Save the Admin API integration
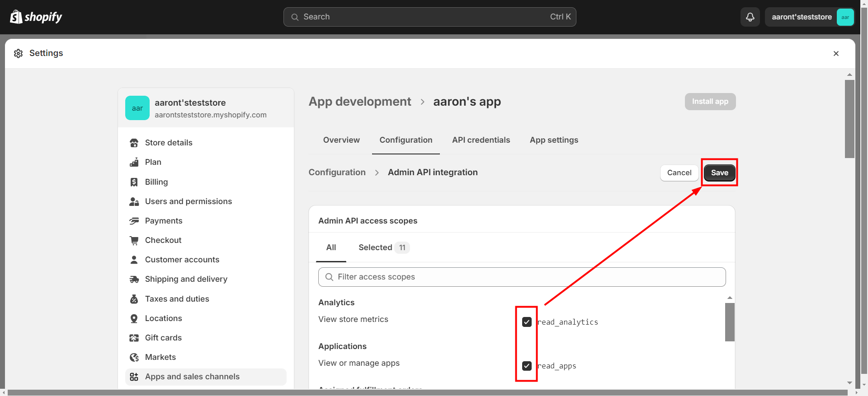Image resolution: width=868 pixels, height=396 pixels. 720,172
